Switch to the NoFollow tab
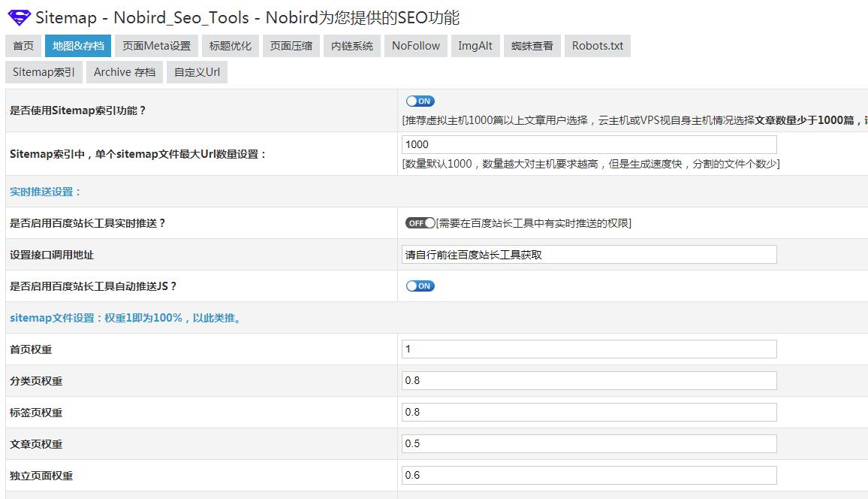The image size is (868, 499). click(x=415, y=45)
